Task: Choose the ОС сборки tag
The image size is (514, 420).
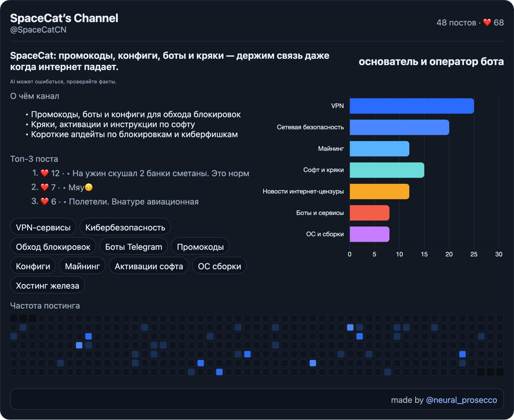Action: (x=219, y=266)
